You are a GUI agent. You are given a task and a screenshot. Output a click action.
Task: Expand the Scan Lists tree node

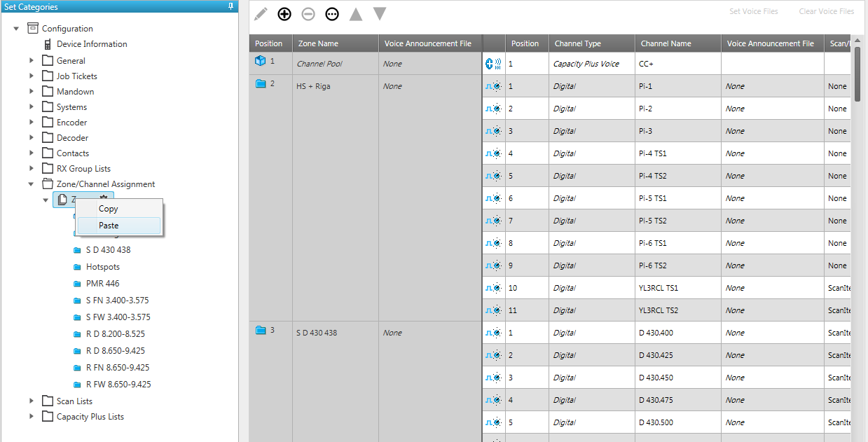point(32,401)
